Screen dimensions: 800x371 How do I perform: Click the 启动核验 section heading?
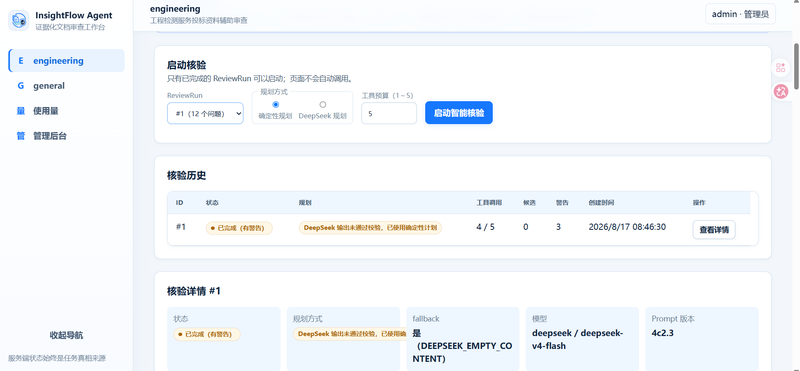(187, 65)
